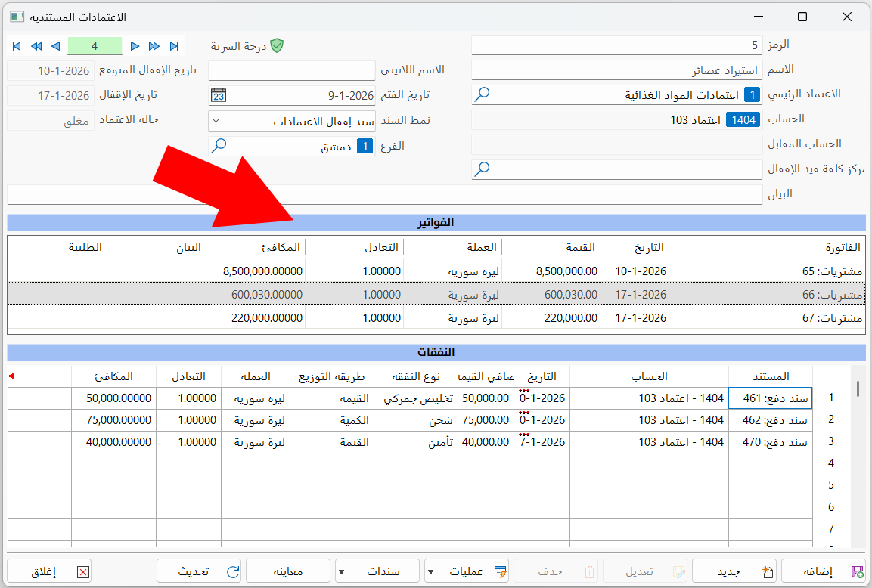Open the calendar picker for تاريخ الفتح
The height and width of the screenshot is (588, 872).
(219, 95)
